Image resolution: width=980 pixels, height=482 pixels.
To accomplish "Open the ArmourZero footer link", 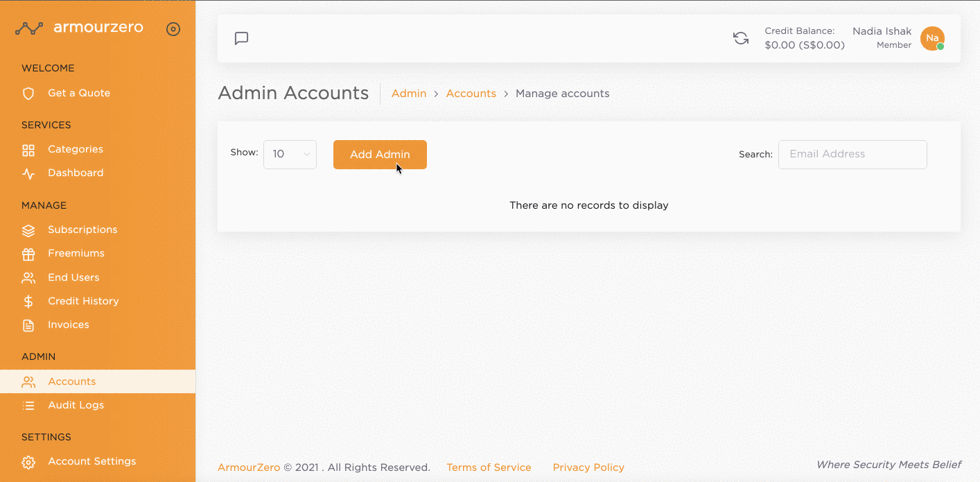I will (249, 467).
